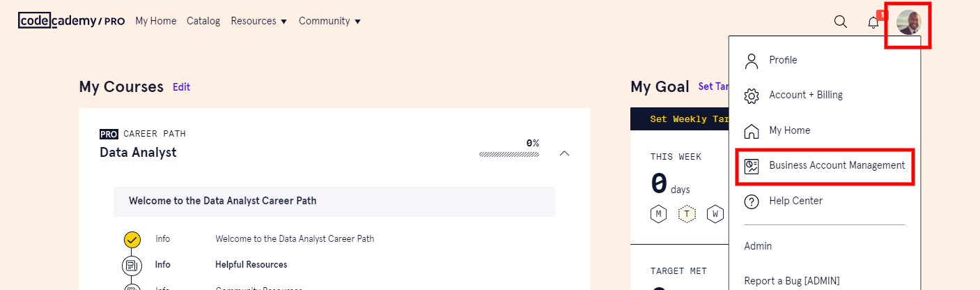Screen dimensions: 980x290
Task: Toggle the yellow completed checkmark circle
Action: 132,240
